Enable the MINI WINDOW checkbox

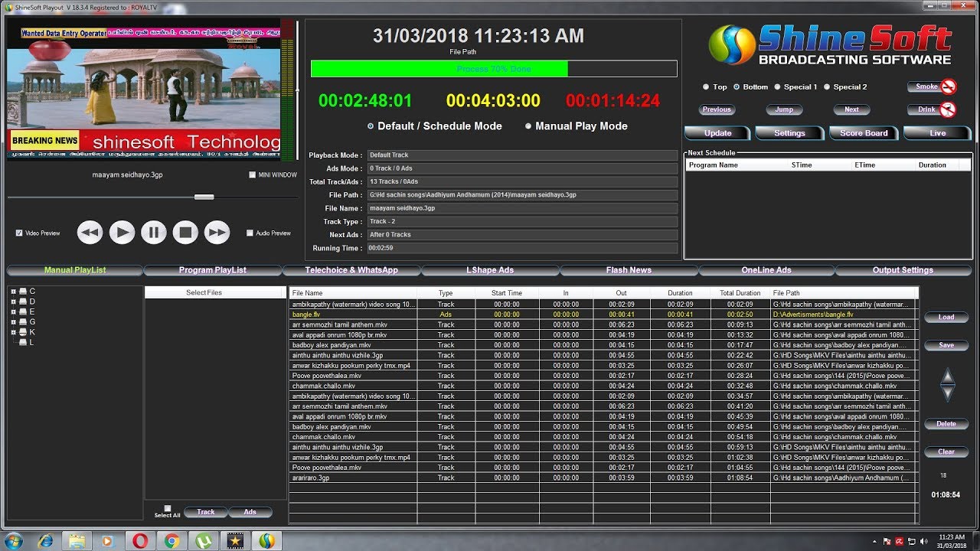point(253,175)
